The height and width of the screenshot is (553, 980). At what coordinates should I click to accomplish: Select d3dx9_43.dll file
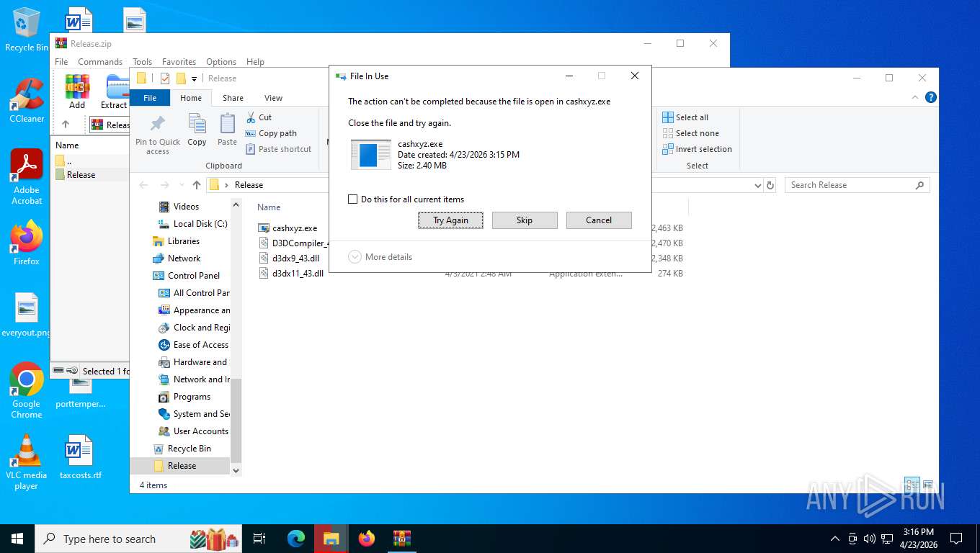[x=295, y=258]
